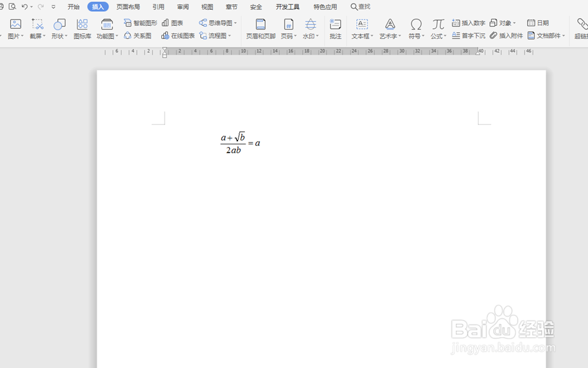
Task: Insert a 批注 comment
Action: (x=335, y=29)
